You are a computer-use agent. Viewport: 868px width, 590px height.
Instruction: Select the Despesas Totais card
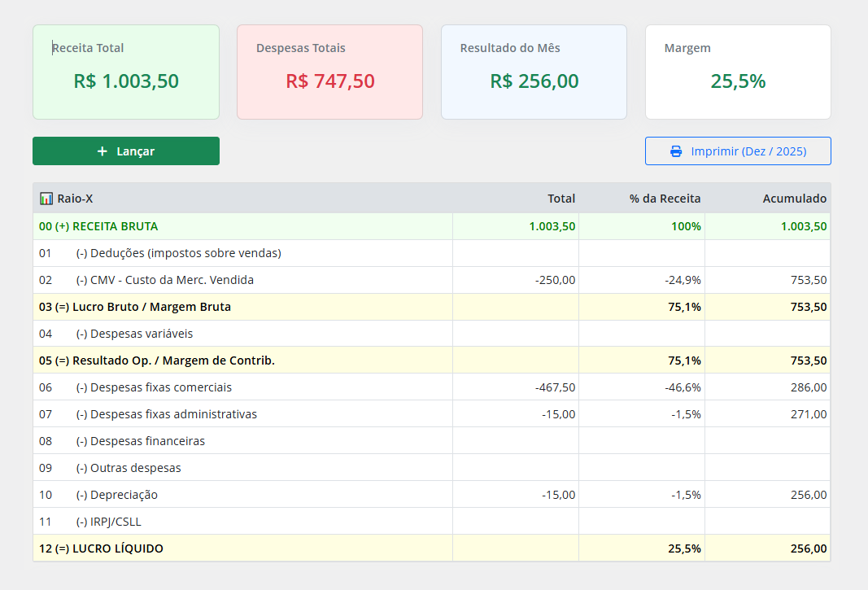tap(329, 72)
